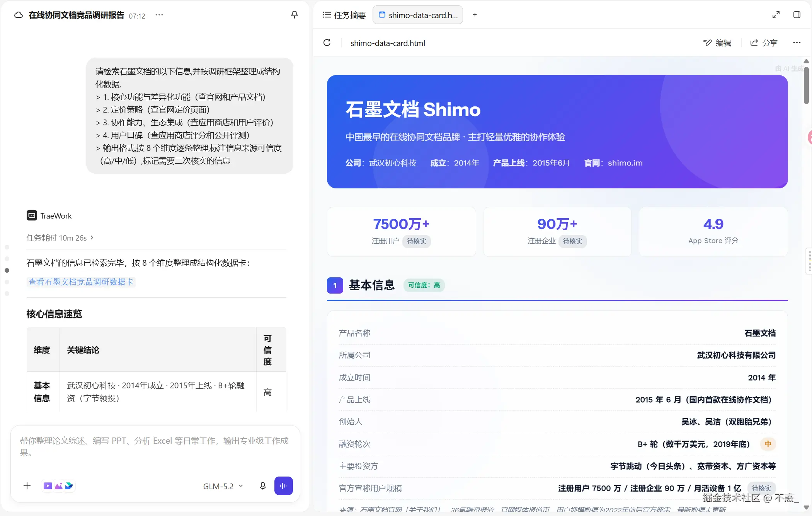Click the blue-green bird skill icon
Screen dimensions: 812x516
click(69, 486)
